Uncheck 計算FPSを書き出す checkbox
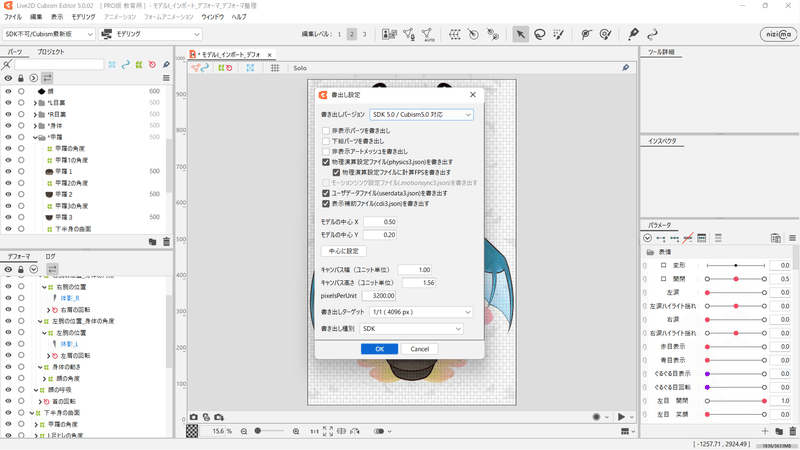800x450 pixels. (336, 172)
